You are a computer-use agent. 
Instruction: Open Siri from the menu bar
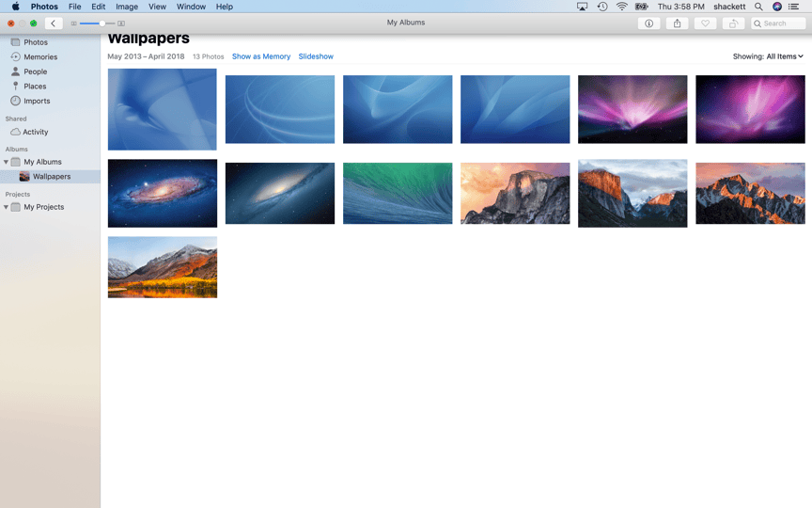(x=777, y=7)
